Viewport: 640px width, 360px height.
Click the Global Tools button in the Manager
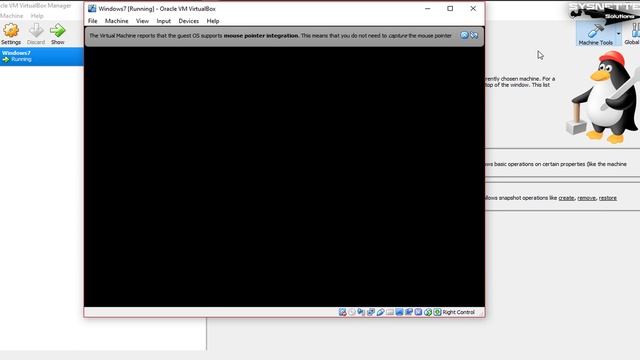(632, 34)
